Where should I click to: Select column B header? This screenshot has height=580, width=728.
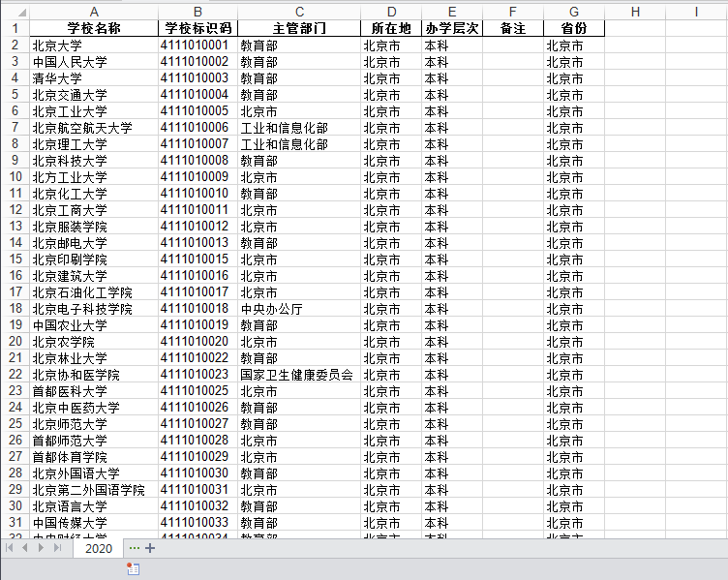tap(197, 12)
